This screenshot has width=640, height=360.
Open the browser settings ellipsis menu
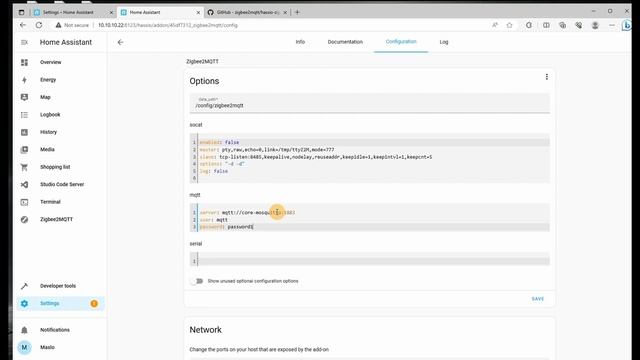611,25
